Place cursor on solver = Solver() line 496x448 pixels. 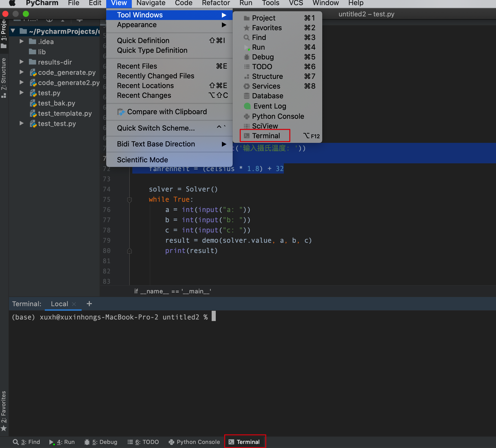coord(183,189)
